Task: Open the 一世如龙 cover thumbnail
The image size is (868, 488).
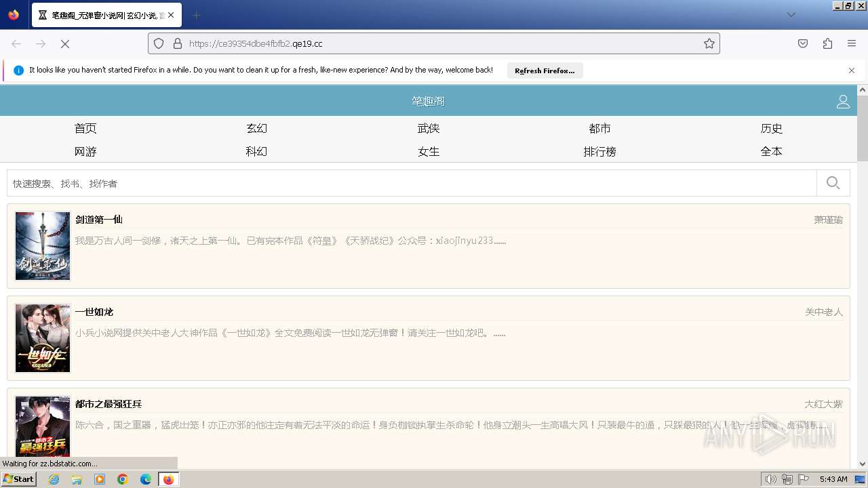Action: tap(43, 338)
